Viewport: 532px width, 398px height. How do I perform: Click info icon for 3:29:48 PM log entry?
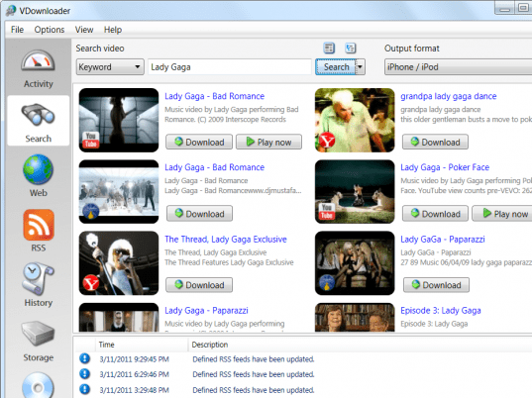[84, 389]
